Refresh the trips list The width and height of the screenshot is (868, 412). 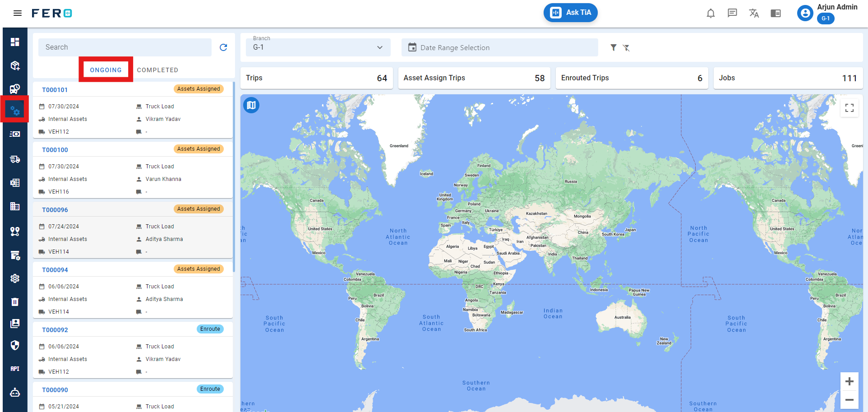click(223, 47)
